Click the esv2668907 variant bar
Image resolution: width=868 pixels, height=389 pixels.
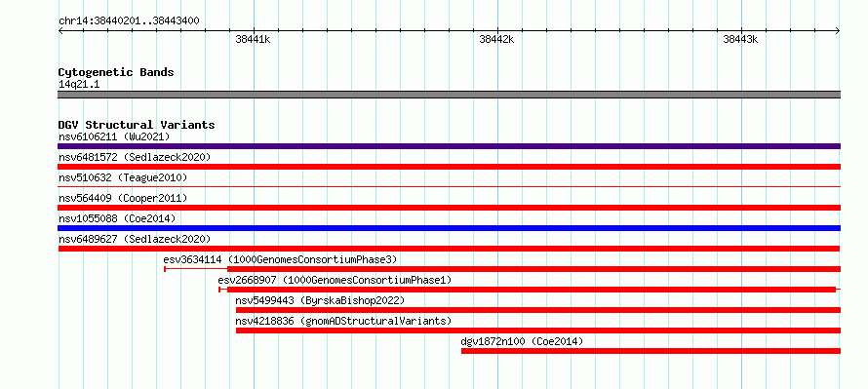point(530,290)
